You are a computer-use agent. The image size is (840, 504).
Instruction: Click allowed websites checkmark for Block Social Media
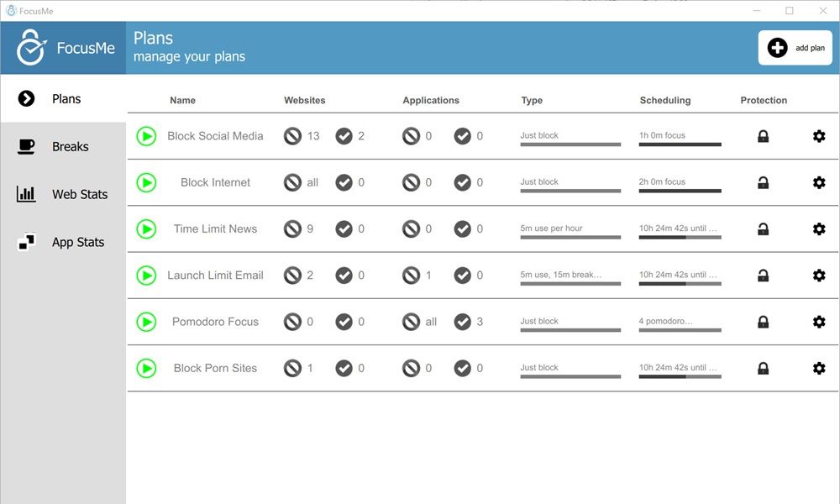pyautogui.click(x=344, y=136)
